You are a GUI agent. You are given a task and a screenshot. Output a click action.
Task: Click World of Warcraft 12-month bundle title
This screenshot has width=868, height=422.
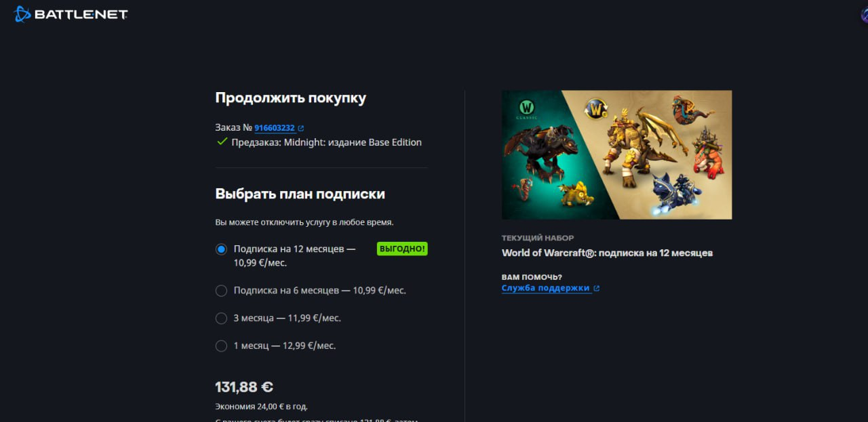click(607, 253)
